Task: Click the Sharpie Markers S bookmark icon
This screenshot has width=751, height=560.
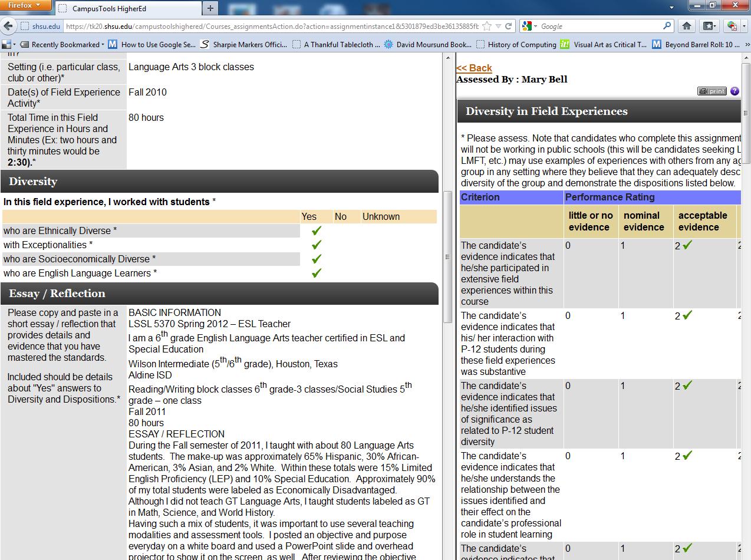Action: (x=203, y=44)
